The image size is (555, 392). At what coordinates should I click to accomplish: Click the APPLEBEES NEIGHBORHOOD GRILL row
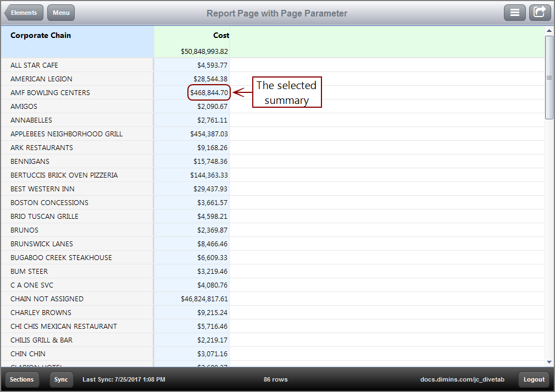pos(66,134)
